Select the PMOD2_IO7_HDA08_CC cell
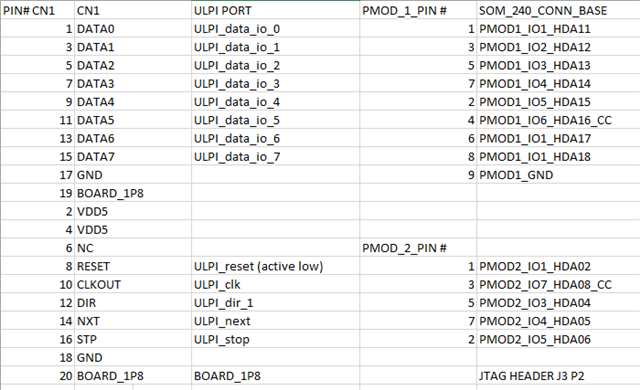Image resolution: width=640 pixels, height=390 pixels. [558, 285]
